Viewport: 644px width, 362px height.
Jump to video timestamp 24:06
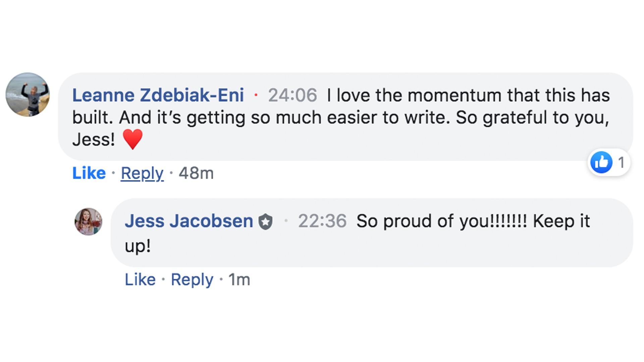coord(292,95)
